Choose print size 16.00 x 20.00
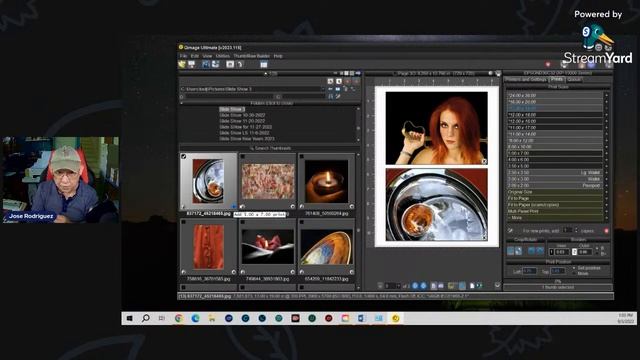Screen dimensions: 640x360 click(x=555, y=102)
